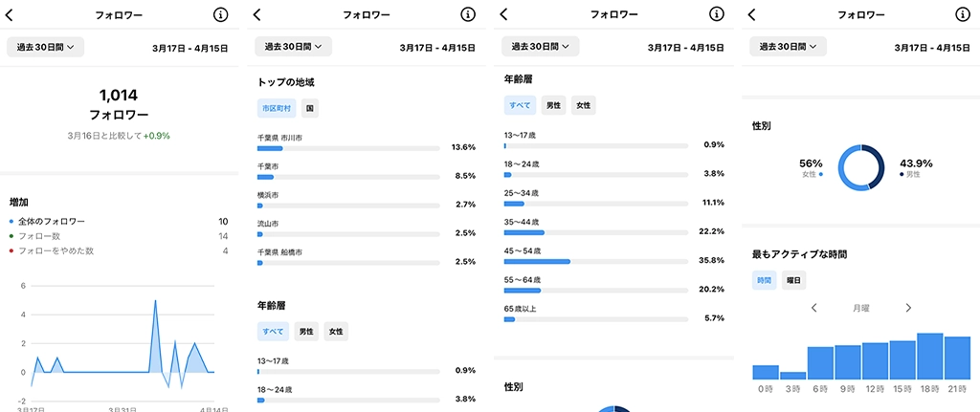Show previous day before 月曜
The image size is (980, 412).
click(814, 308)
